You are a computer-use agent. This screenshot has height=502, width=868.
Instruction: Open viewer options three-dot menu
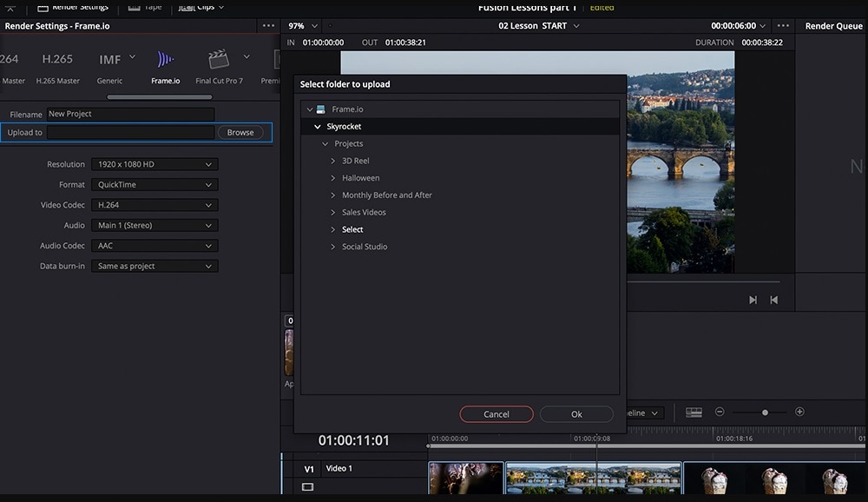pos(783,25)
